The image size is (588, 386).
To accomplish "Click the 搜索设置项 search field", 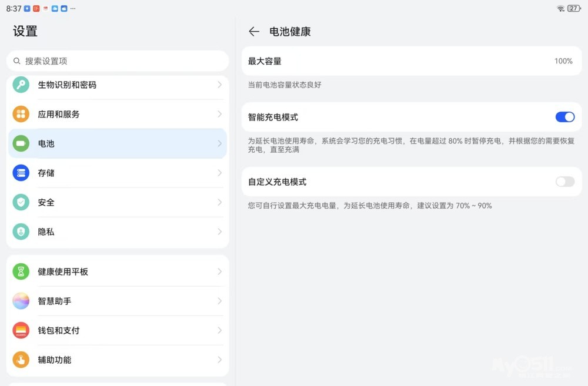I will point(118,61).
